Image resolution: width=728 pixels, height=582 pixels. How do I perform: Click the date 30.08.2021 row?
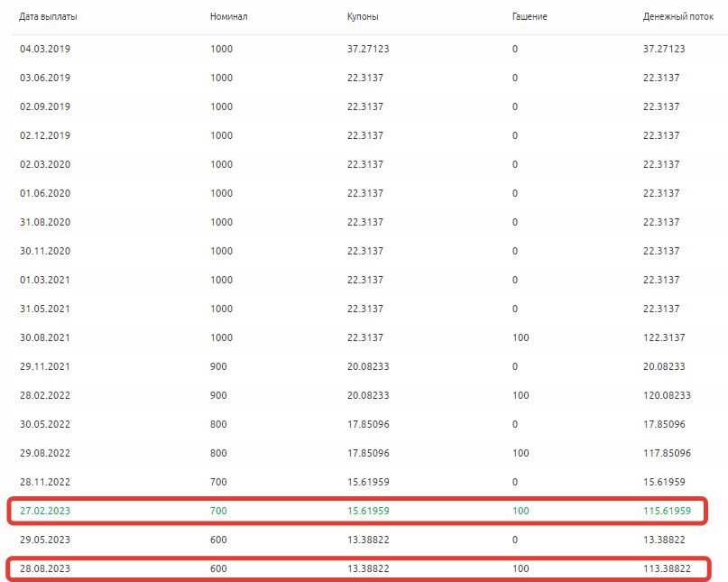tap(45, 337)
